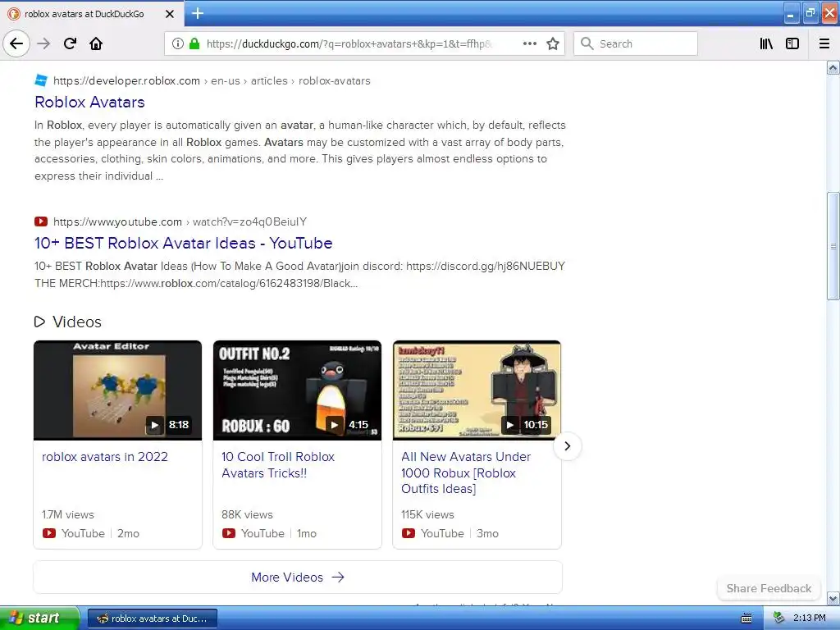This screenshot has width=840, height=630.
Task: Click the browser Search input field
Action: tap(636, 43)
